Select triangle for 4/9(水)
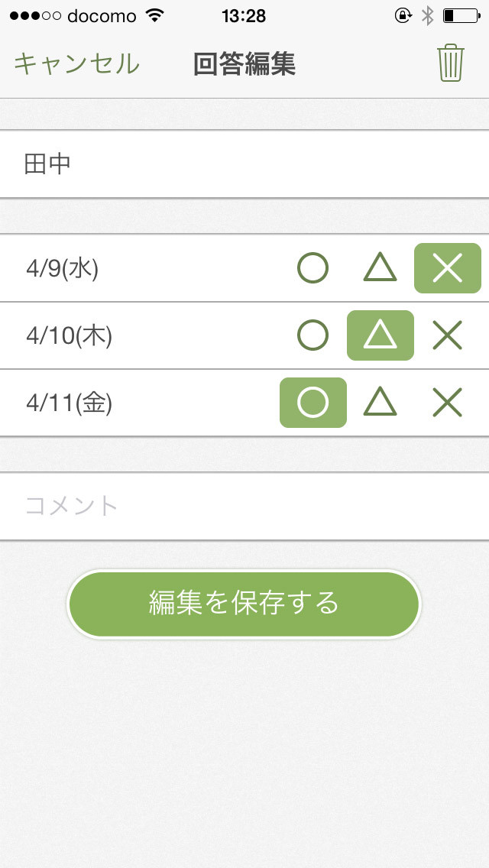 point(380,268)
